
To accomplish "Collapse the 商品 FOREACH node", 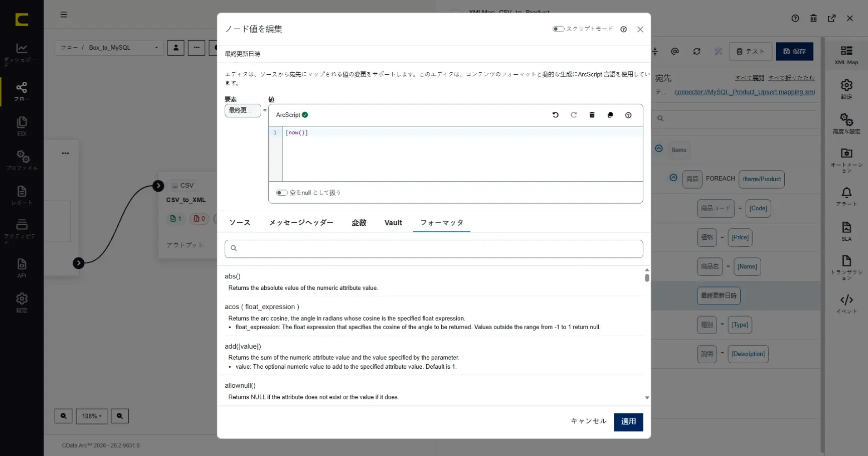I will pos(673,178).
